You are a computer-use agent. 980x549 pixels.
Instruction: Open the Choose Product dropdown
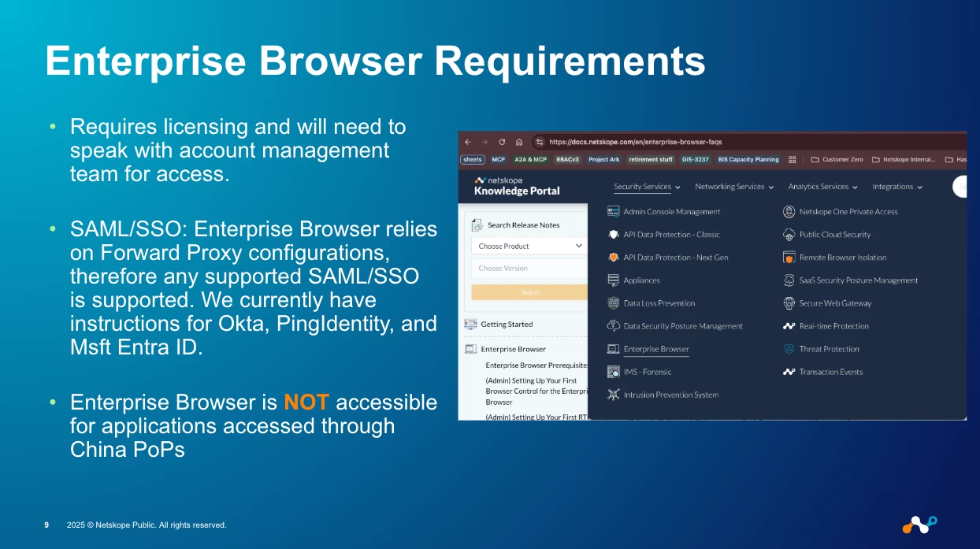click(x=529, y=246)
